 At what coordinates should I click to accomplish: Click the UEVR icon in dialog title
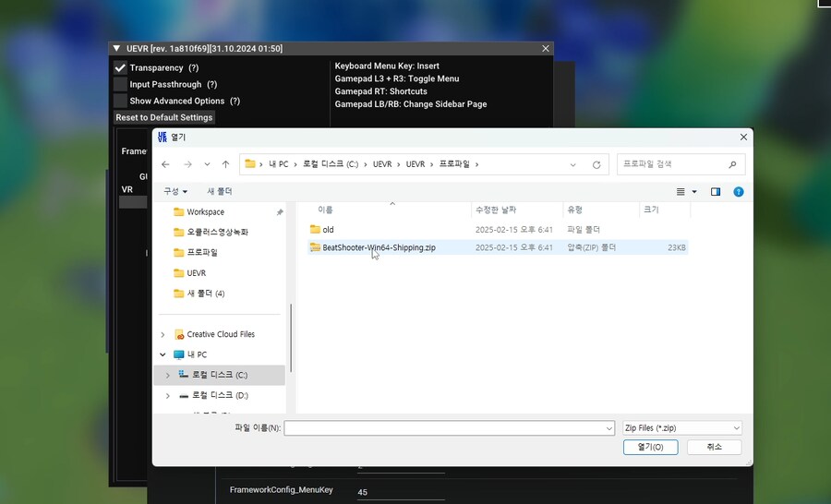pos(163,138)
